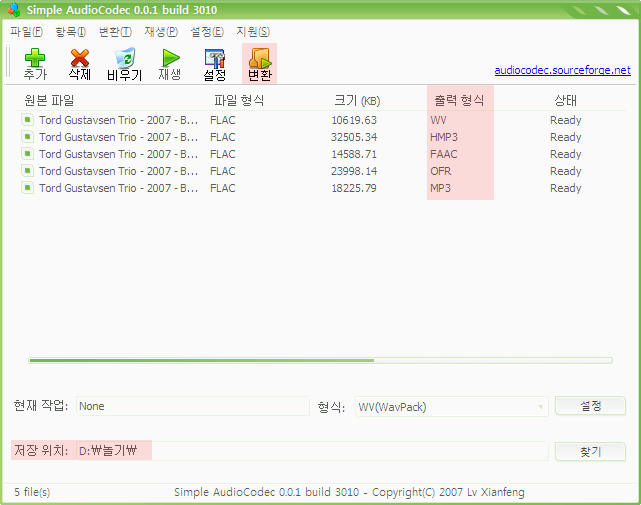Click the size value 32505.34
Image resolution: width=641 pixels, height=505 pixels.
click(x=354, y=137)
